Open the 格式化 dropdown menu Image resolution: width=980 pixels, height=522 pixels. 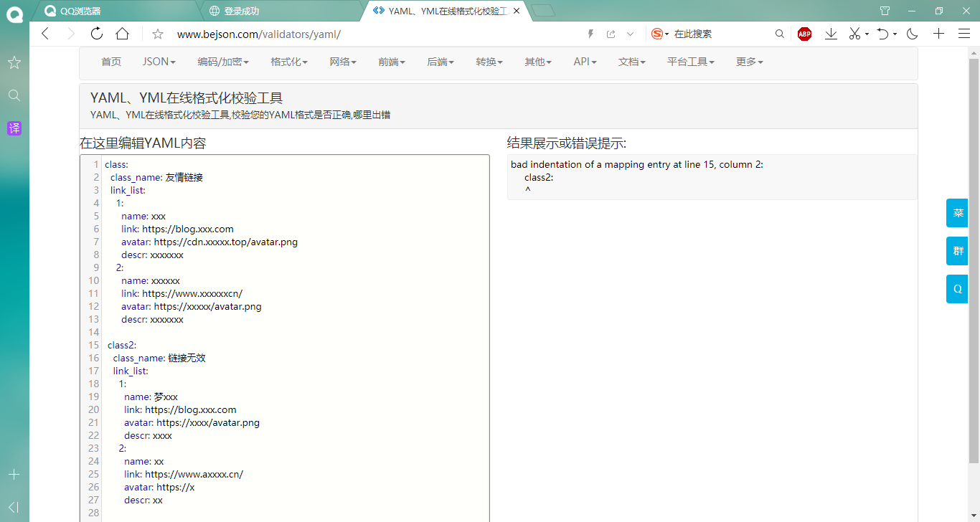pos(289,62)
